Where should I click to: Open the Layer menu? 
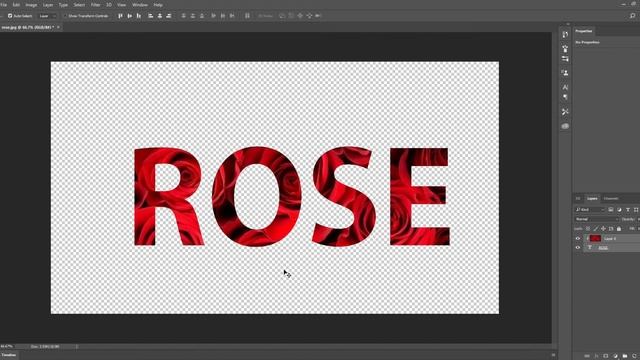point(48,5)
